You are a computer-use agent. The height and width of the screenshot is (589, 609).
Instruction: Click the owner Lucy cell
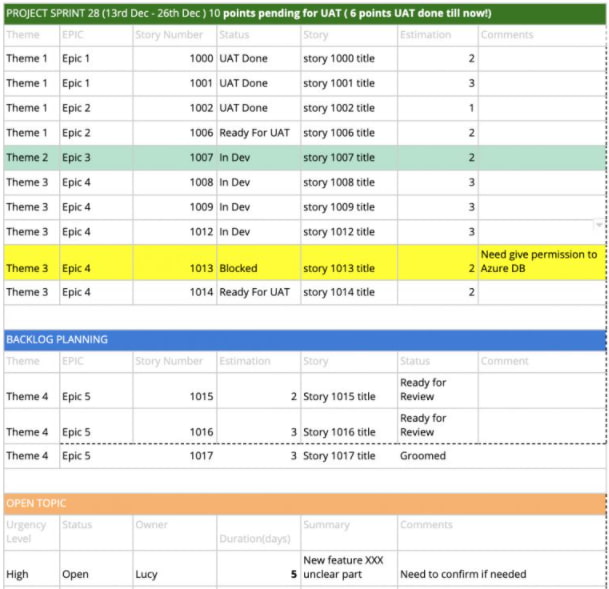coord(174,574)
